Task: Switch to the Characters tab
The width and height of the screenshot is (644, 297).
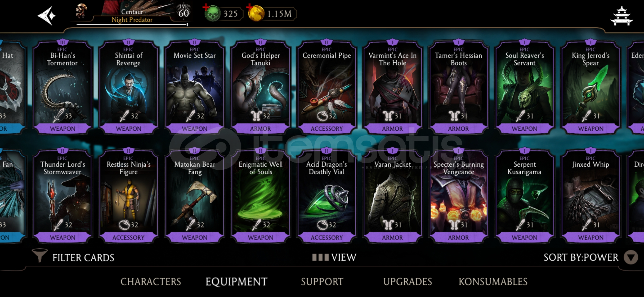Action: [x=151, y=282]
